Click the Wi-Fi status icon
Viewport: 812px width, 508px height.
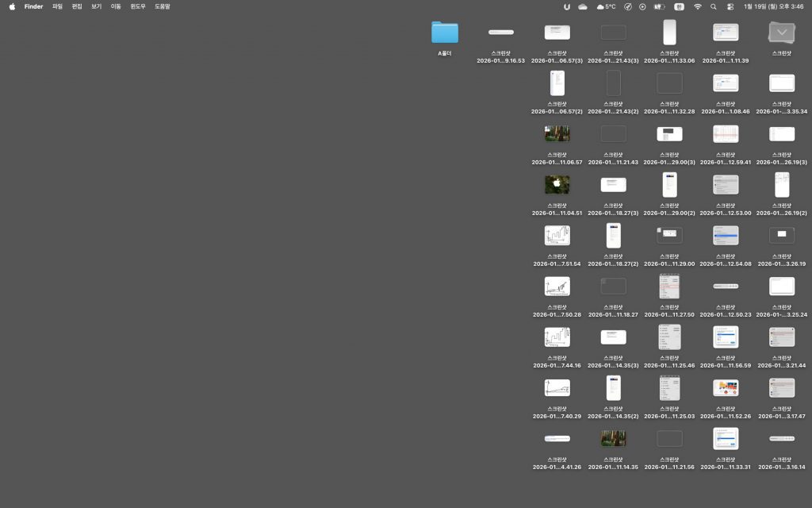tap(698, 6)
